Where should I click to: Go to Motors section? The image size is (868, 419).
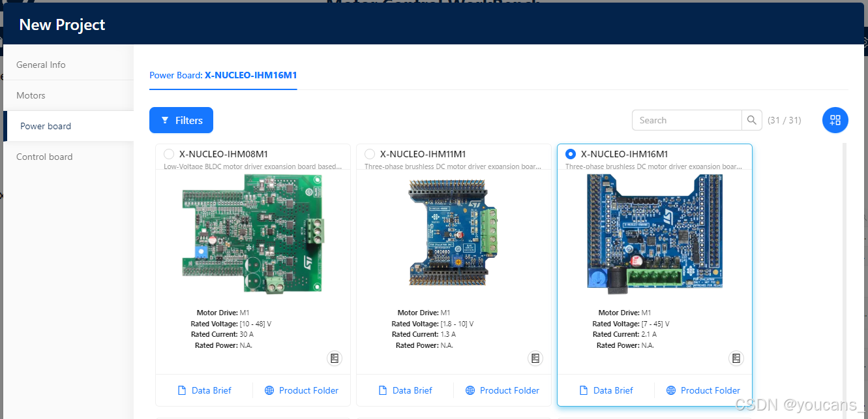point(68,95)
